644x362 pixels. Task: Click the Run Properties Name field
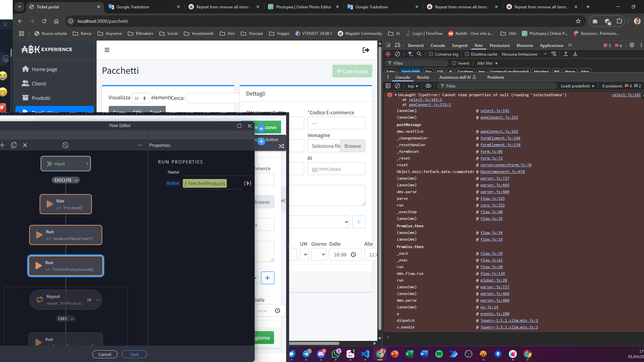[216, 172]
